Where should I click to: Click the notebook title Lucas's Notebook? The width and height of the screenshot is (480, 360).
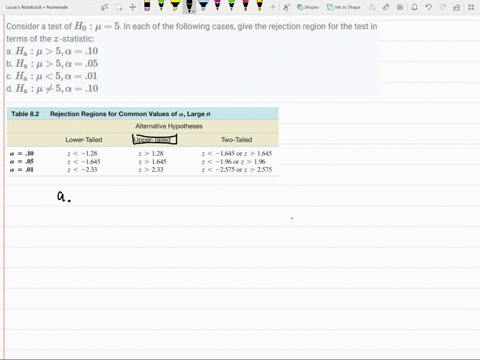pyautogui.click(x=37, y=7)
